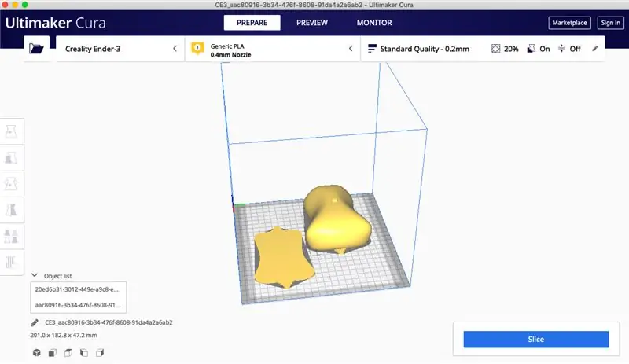The image size is (629, 364).
Task: Switch to the MONITOR stage tab
Action: 374,23
